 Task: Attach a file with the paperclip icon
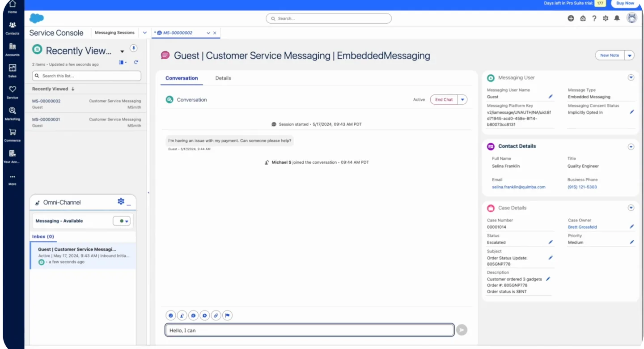[216, 315]
